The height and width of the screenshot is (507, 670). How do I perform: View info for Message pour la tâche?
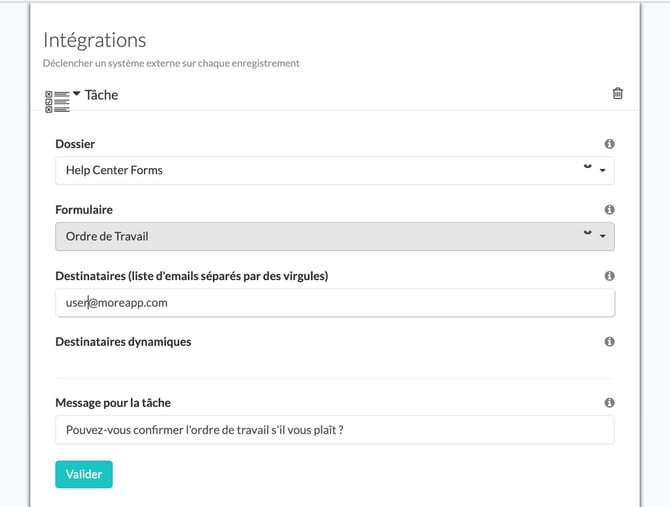(609, 403)
